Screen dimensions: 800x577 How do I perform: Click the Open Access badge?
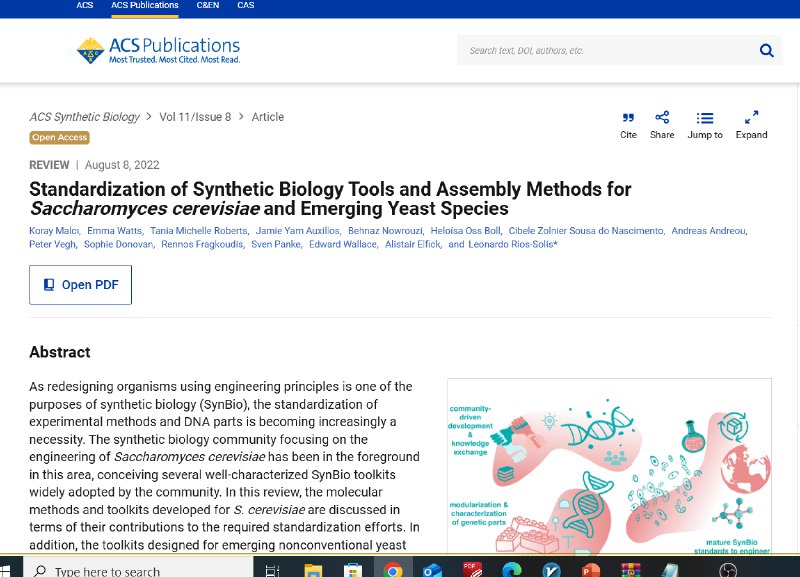[x=60, y=137]
